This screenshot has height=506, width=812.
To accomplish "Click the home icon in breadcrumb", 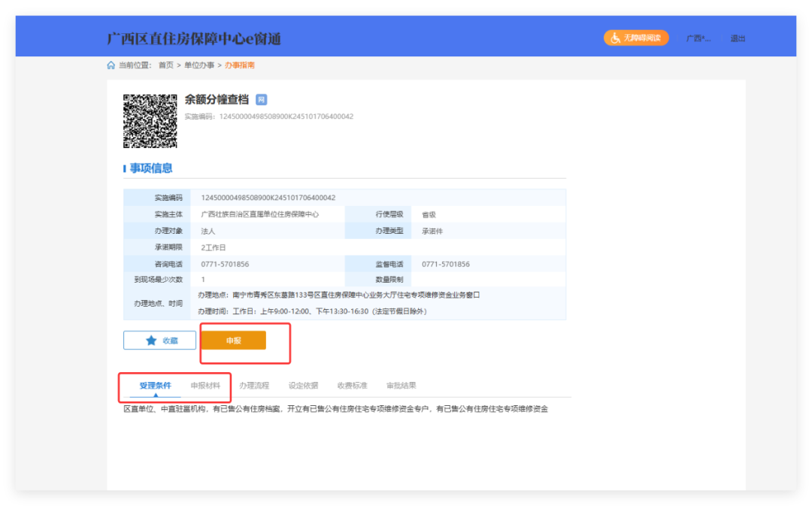I will (x=111, y=65).
